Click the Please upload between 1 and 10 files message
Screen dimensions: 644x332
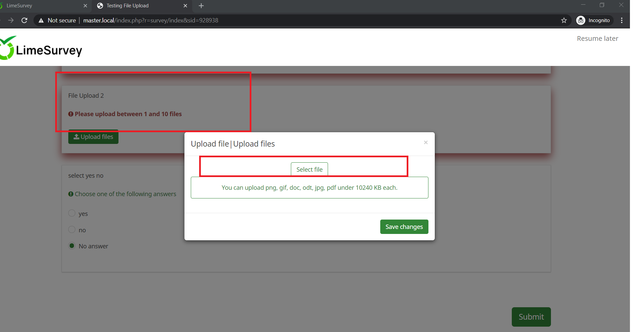click(x=128, y=114)
